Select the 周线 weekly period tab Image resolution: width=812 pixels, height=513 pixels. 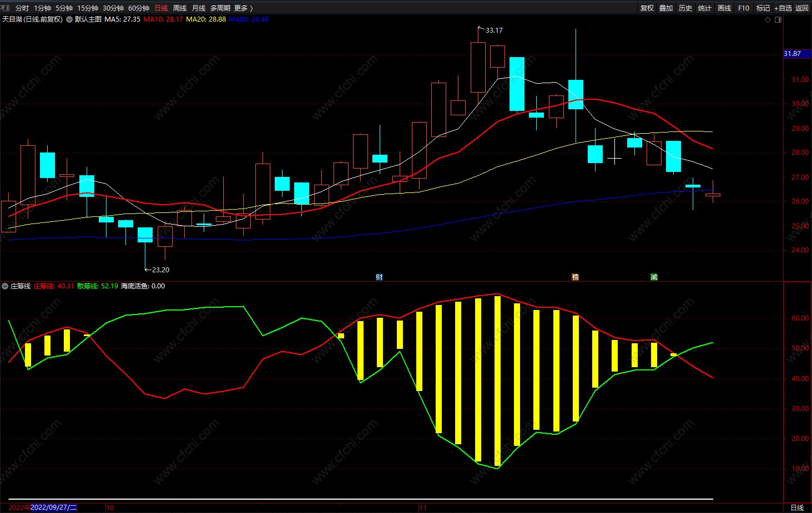coord(180,8)
